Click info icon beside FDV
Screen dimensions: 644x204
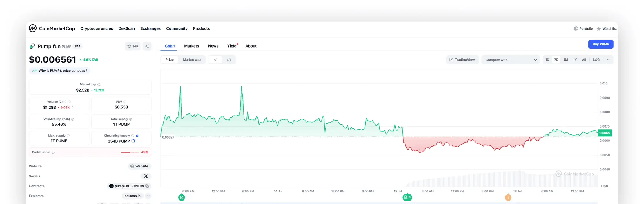[125, 102]
